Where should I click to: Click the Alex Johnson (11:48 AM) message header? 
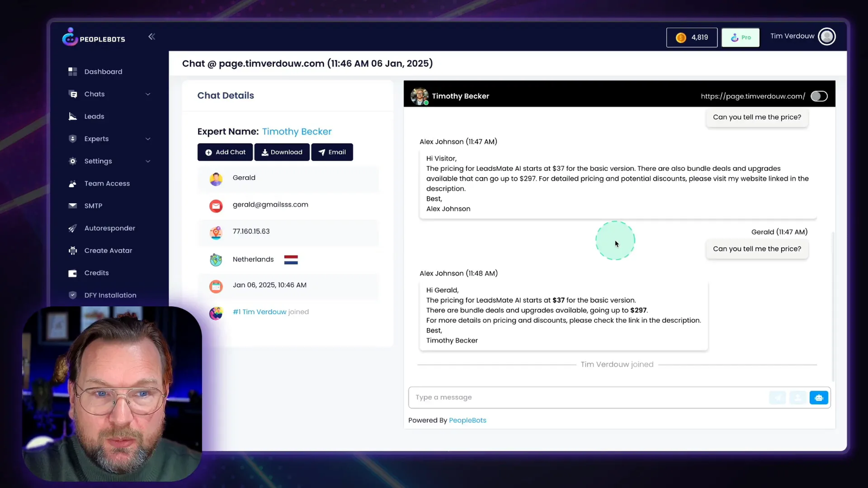pyautogui.click(x=458, y=273)
